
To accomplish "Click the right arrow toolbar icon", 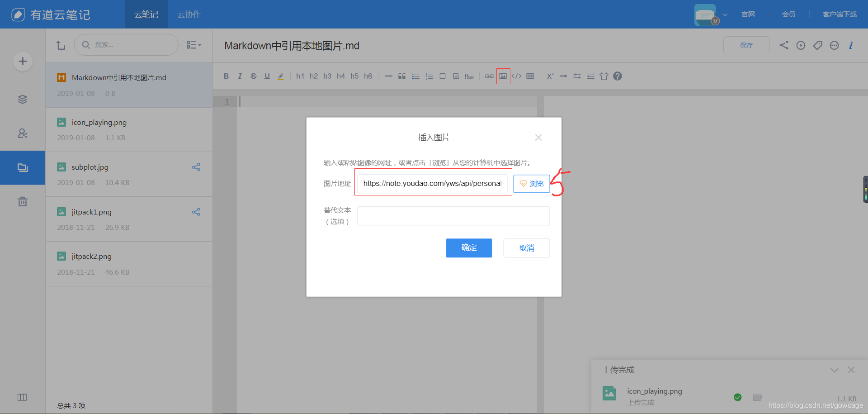I will (x=563, y=76).
